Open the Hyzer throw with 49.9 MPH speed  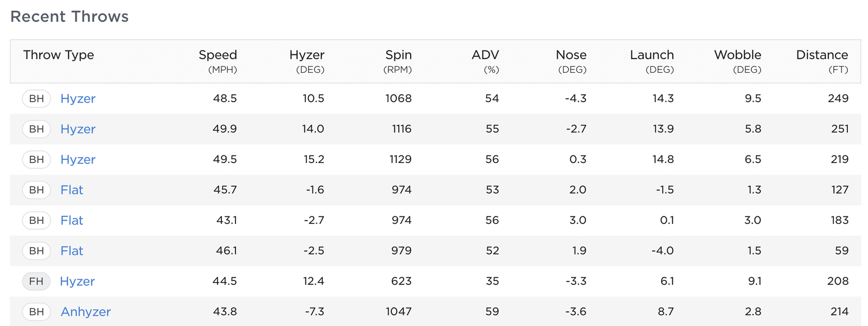click(78, 129)
